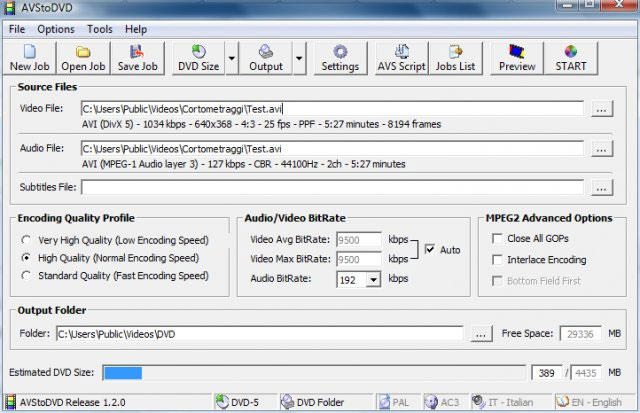Click START to begin encoding

(x=571, y=58)
